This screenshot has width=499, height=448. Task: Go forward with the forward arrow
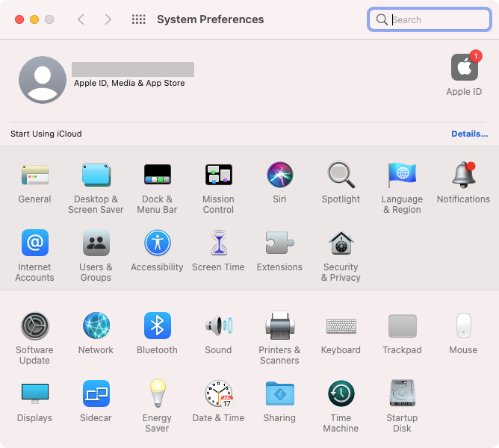pyautogui.click(x=108, y=19)
